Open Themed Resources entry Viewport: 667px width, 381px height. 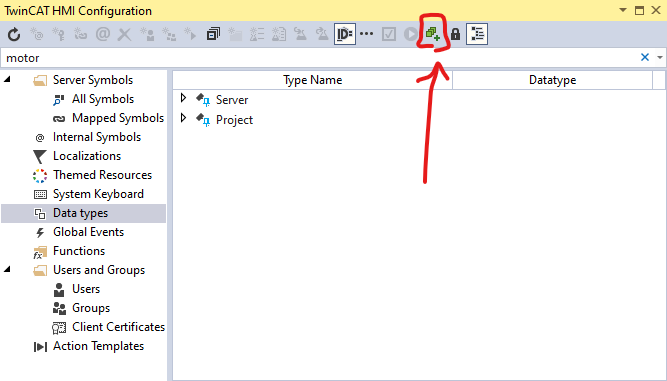point(102,175)
